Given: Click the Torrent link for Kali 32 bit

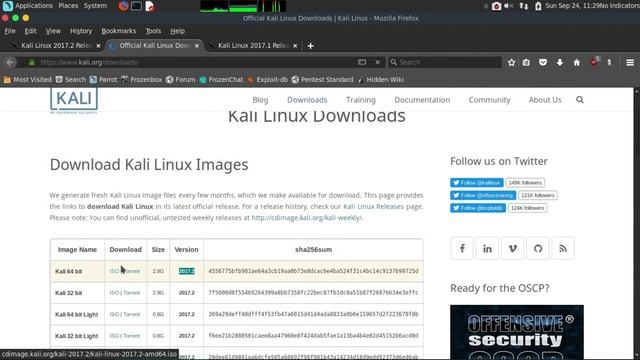Looking at the screenshot, I should point(131,293).
